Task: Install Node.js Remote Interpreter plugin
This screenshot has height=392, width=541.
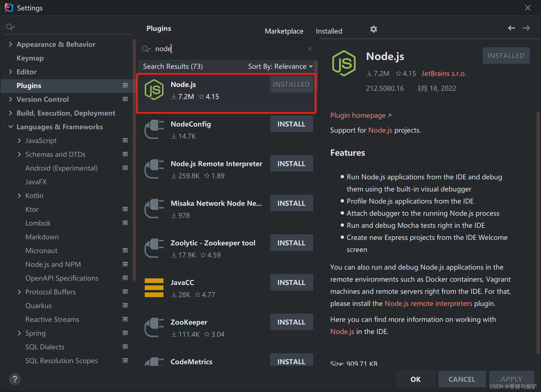Action: coord(291,164)
